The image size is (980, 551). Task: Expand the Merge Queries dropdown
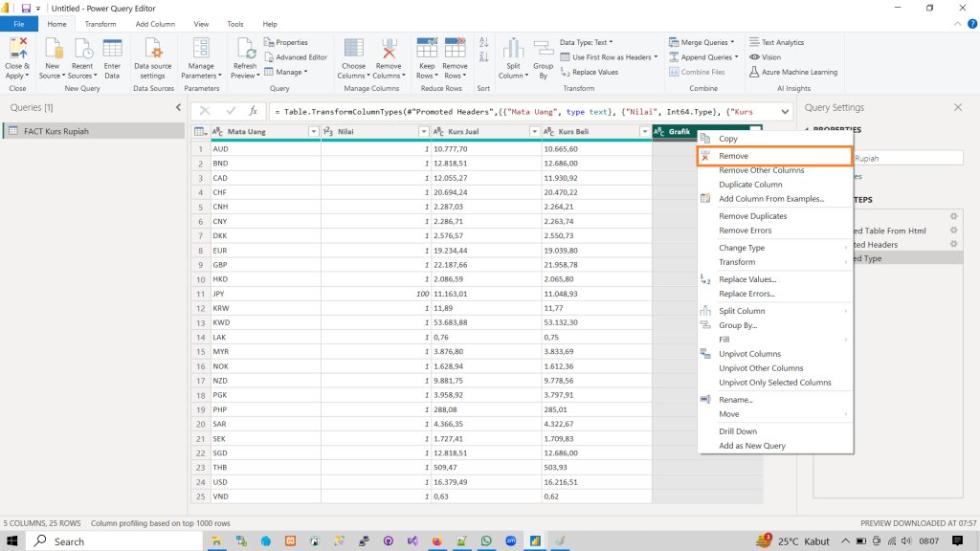coord(732,42)
